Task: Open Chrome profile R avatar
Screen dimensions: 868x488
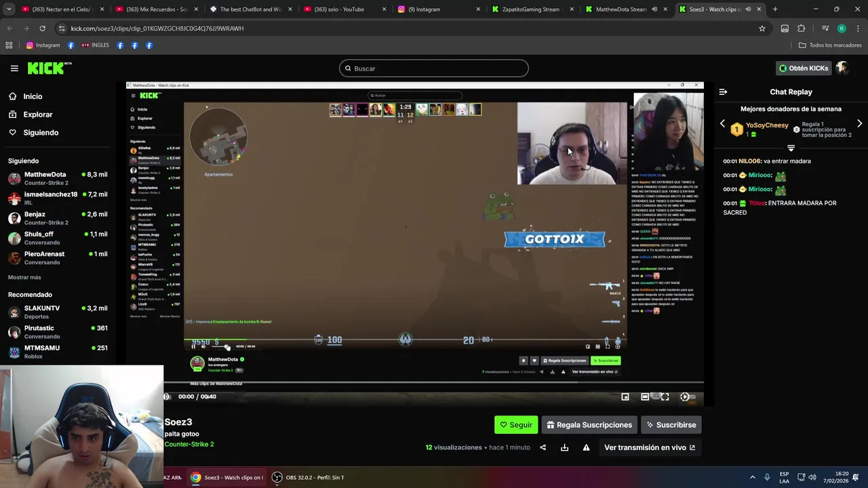Action: click(842, 28)
